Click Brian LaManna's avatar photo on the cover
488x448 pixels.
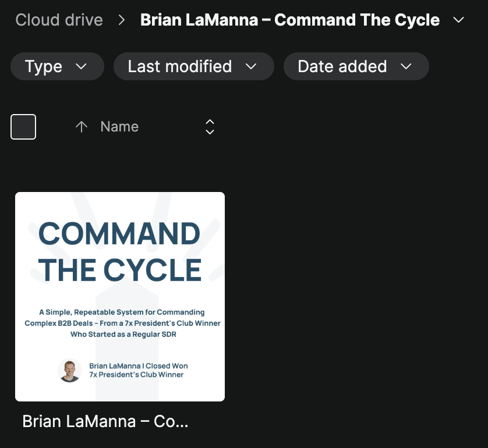coord(70,370)
